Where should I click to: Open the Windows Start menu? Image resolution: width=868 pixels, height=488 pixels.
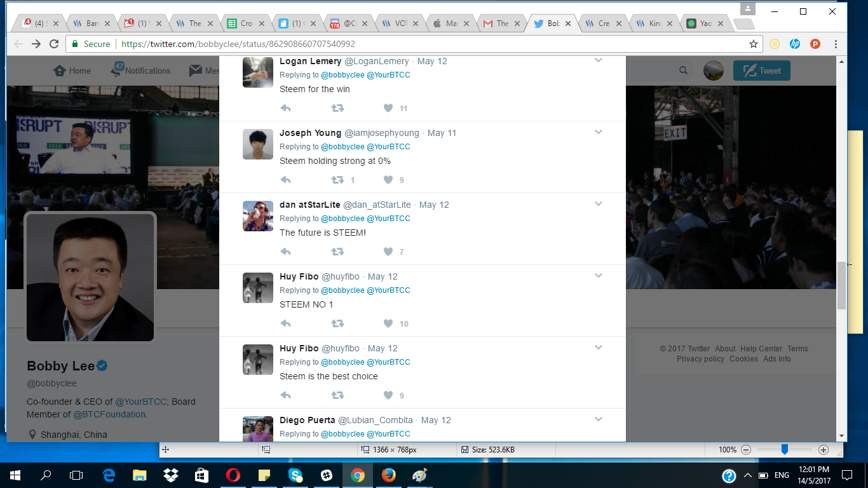15,475
